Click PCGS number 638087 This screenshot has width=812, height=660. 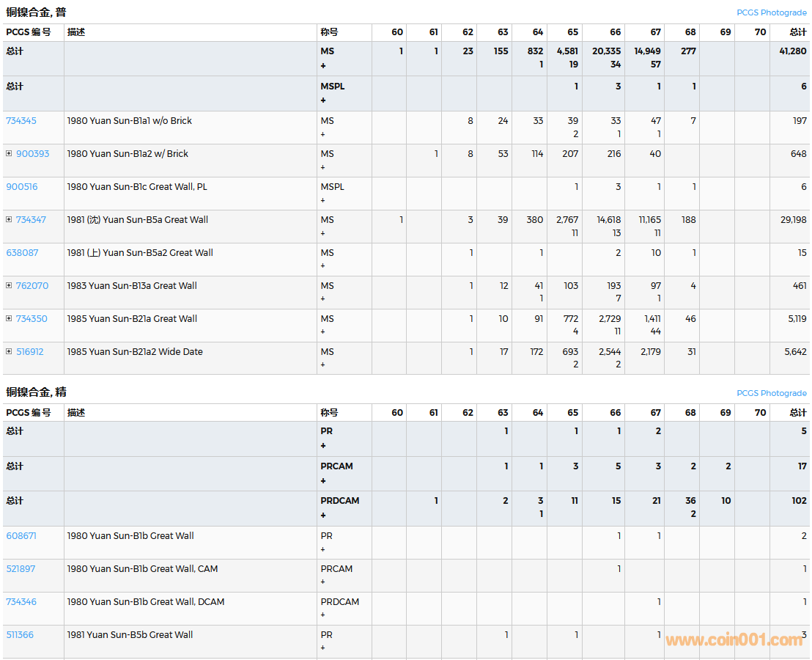22,253
